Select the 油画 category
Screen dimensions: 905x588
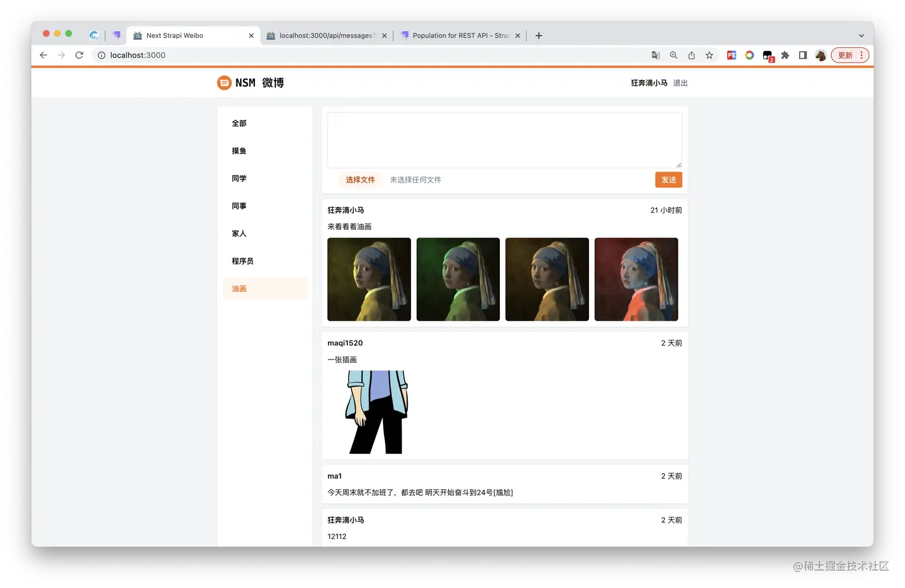[265, 288]
